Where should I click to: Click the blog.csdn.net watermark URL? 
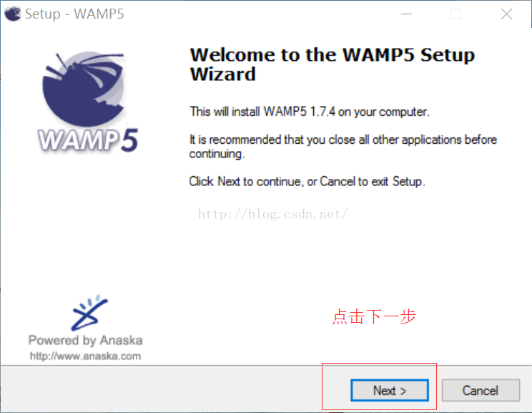pos(272,214)
